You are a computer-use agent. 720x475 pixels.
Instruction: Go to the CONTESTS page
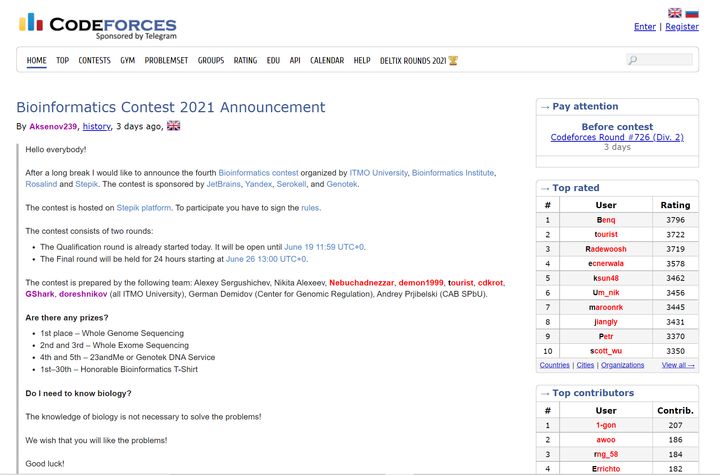coord(95,60)
